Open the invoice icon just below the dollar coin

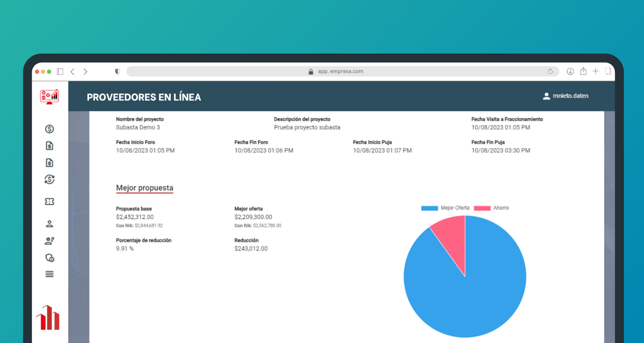coord(49,146)
